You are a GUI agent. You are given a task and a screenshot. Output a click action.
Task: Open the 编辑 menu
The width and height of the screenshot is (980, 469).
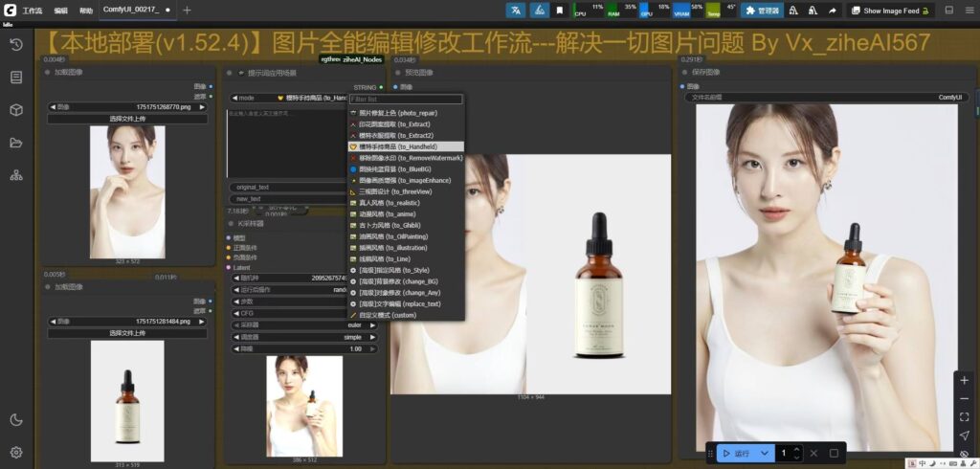pyautogui.click(x=60, y=11)
